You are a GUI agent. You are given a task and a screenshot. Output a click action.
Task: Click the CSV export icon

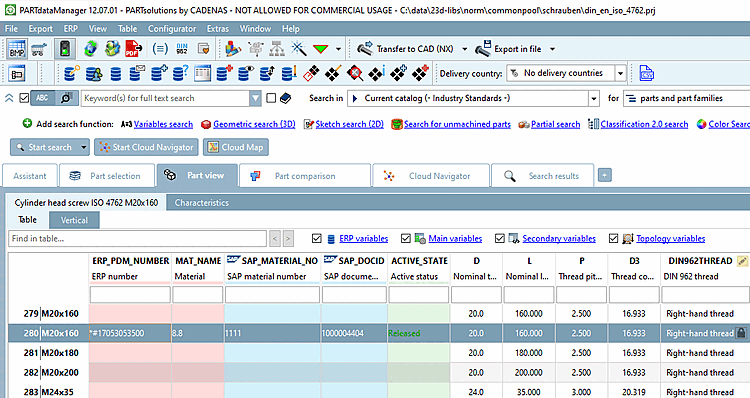click(x=646, y=73)
